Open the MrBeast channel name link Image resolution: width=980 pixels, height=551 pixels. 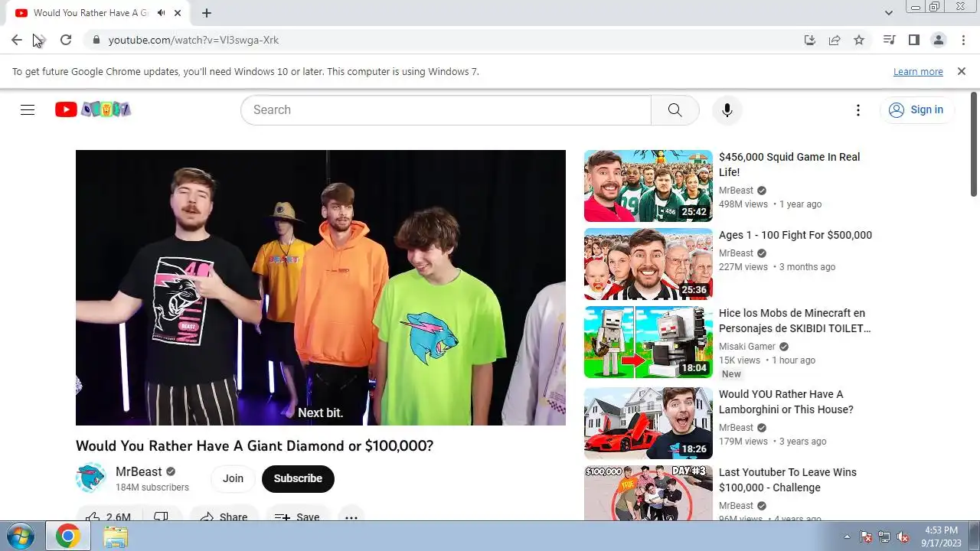(x=139, y=471)
